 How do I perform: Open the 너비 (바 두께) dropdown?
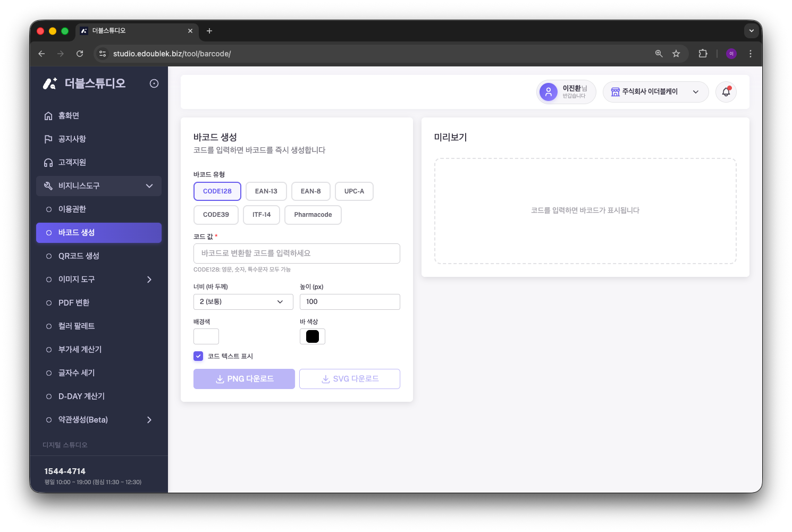tap(243, 302)
